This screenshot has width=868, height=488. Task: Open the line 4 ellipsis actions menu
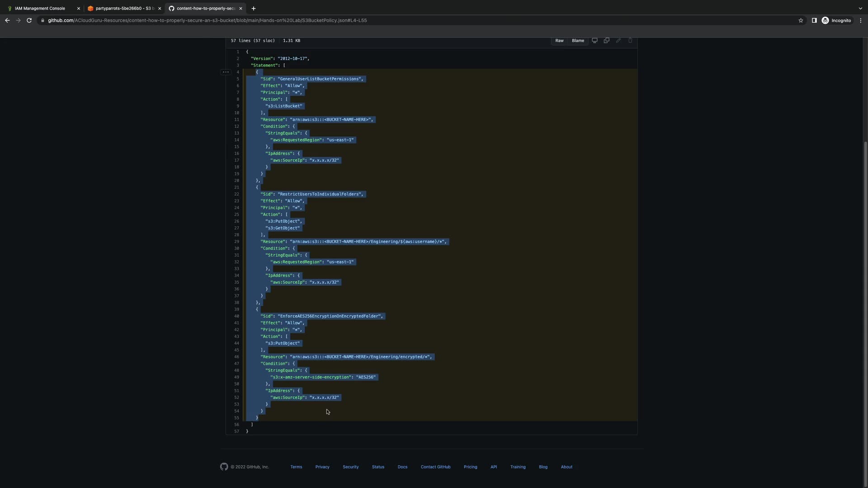(226, 72)
